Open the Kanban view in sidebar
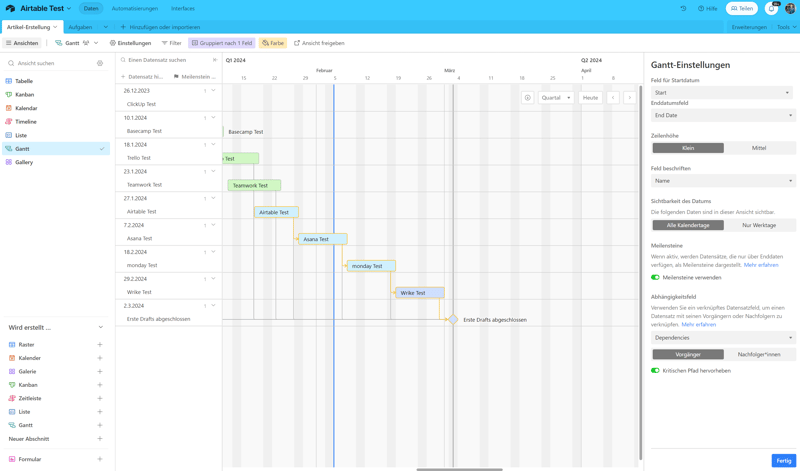Screen dimensions: 800x471 25,95
